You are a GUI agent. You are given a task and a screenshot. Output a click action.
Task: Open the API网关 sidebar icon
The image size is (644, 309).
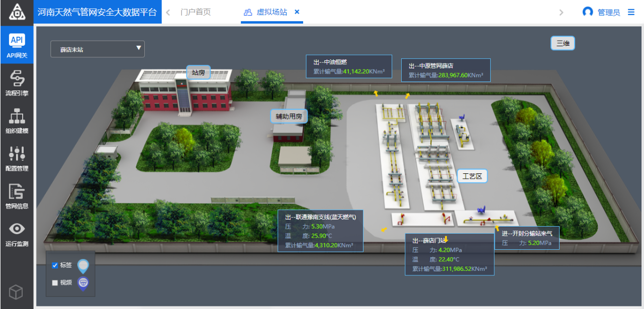(x=17, y=41)
